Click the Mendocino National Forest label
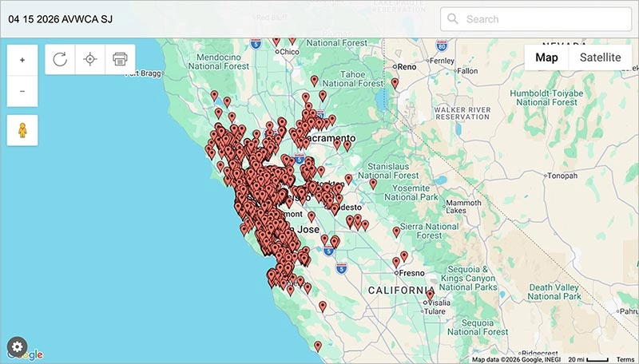The width and height of the screenshot is (639, 364). [219, 61]
